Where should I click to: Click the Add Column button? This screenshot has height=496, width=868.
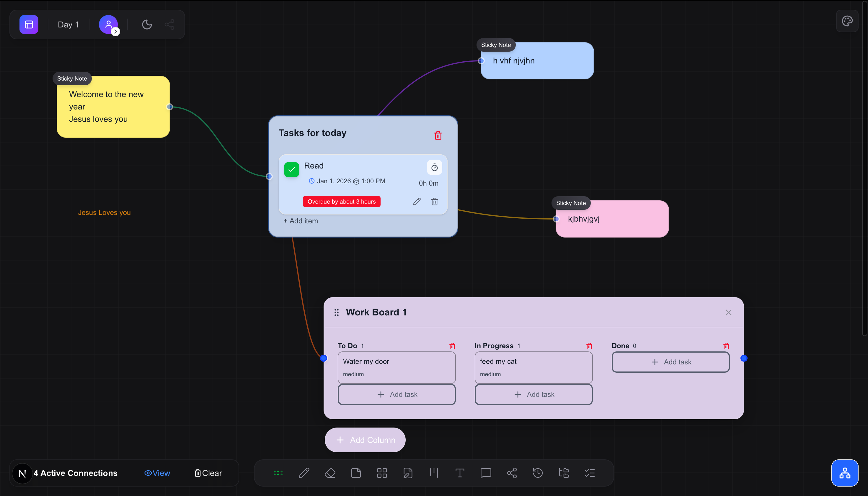click(x=365, y=440)
